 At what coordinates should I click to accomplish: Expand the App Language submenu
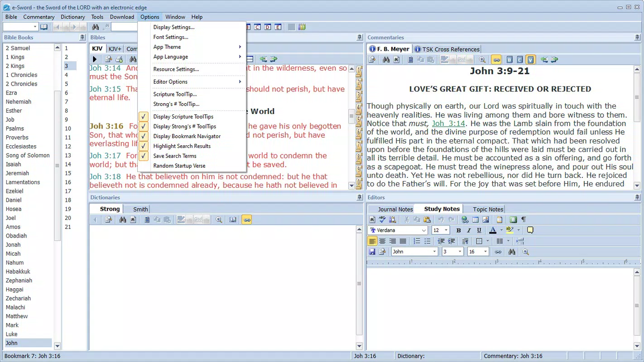point(192,57)
